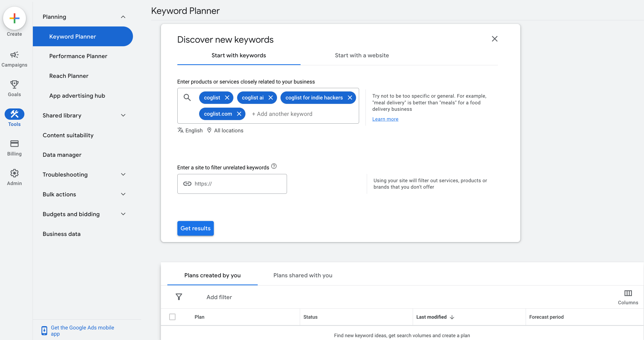Open the Billing card icon
The height and width of the screenshot is (340, 644).
[14, 144]
